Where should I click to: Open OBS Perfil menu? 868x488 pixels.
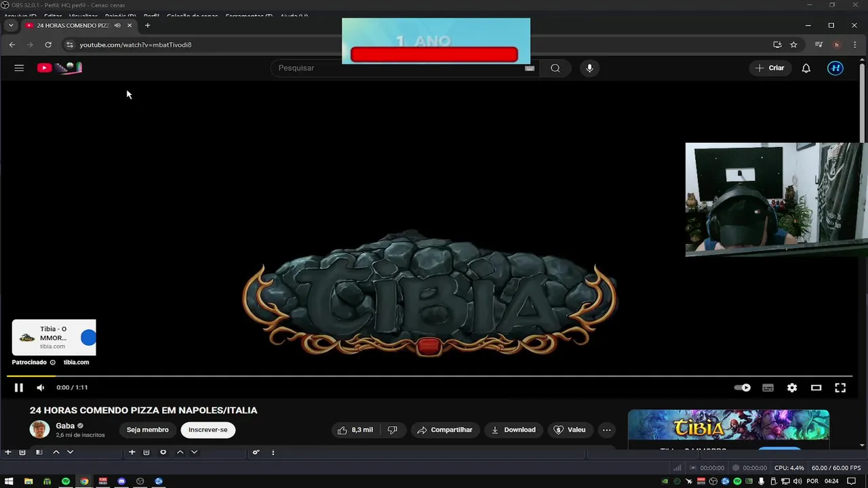151,16
